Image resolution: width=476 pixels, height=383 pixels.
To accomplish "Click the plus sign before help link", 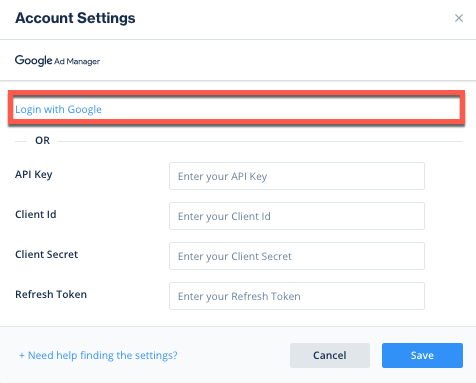I will click(22, 355).
